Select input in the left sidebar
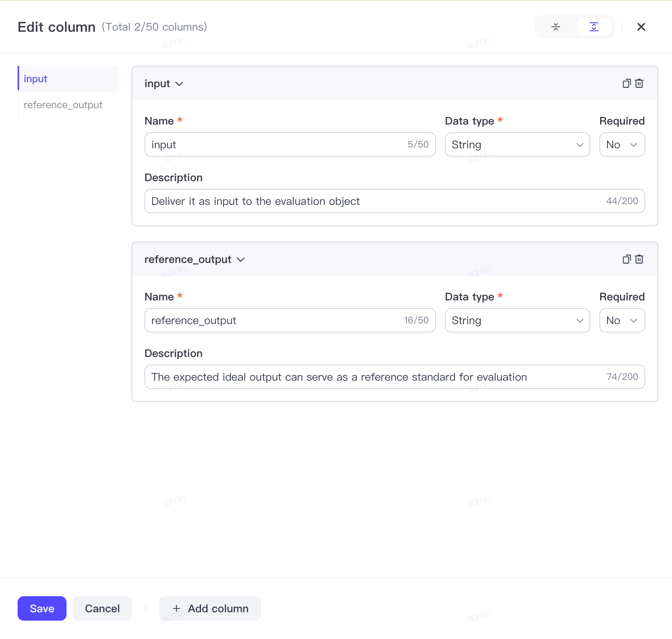Viewport: 672px width, 639px height. [69, 79]
